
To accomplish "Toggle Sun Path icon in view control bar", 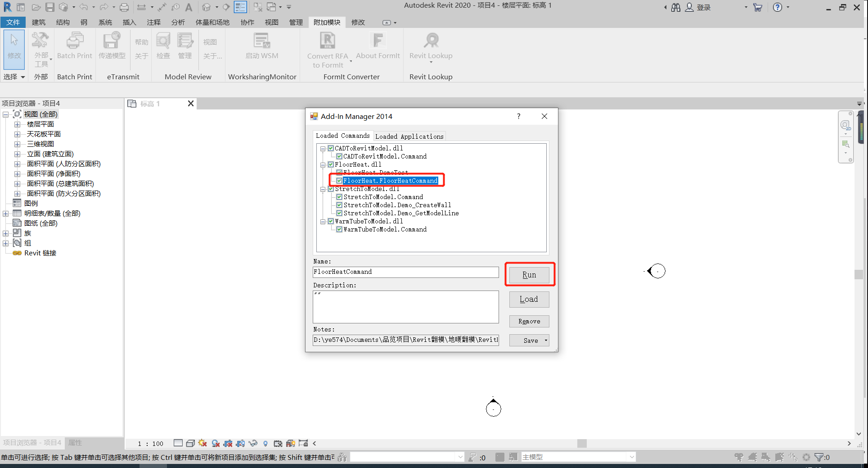I will [x=202, y=443].
